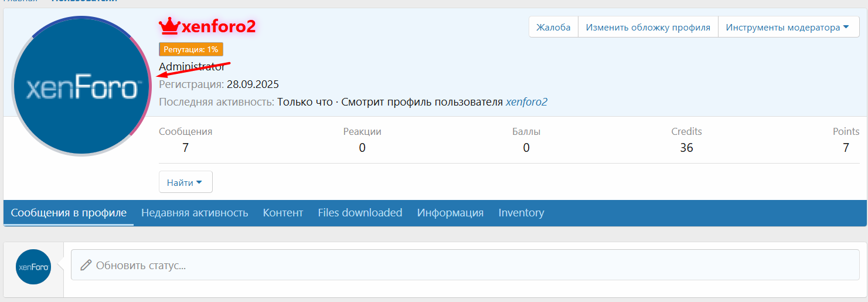Open the Сообщения count of 7
The width and height of the screenshot is (868, 302).
185,148
